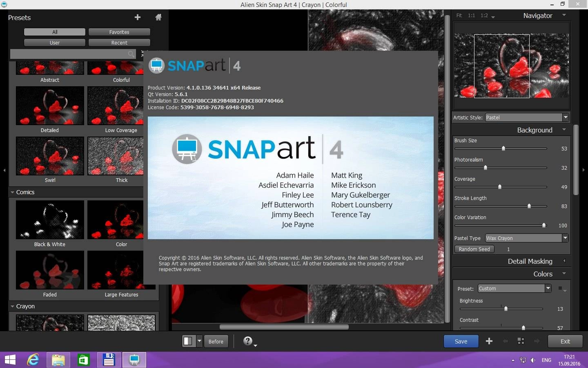Image resolution: width=588 pixels, height=368 pixels.
Task: Collapse the left Presets panel arrow
Action: (x=4, y=170)
